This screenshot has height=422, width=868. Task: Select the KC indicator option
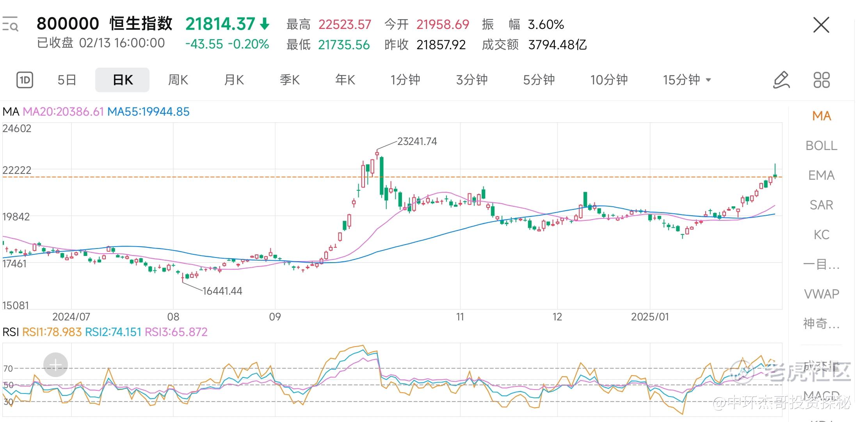[x=821, y=235]
